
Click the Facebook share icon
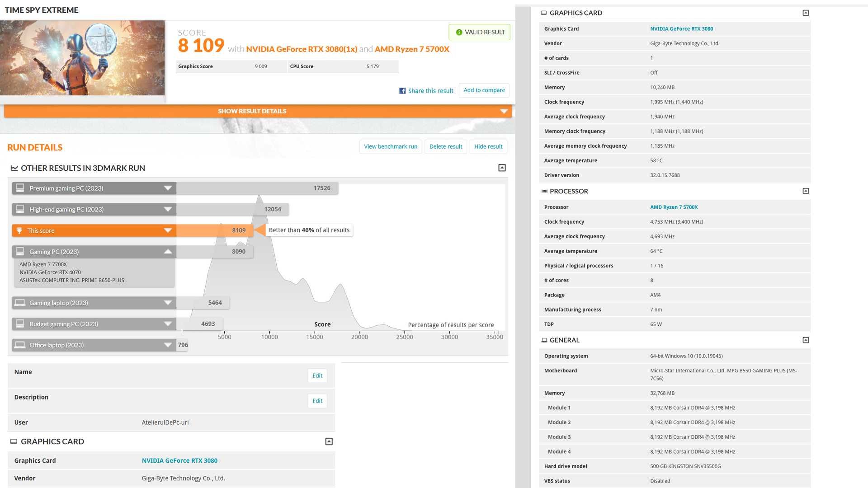point(402,91)
